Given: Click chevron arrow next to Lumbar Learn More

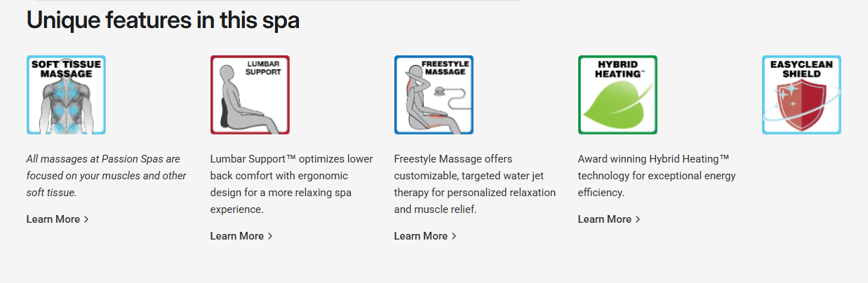Looking at the screenshot, I should coord(270,236).
